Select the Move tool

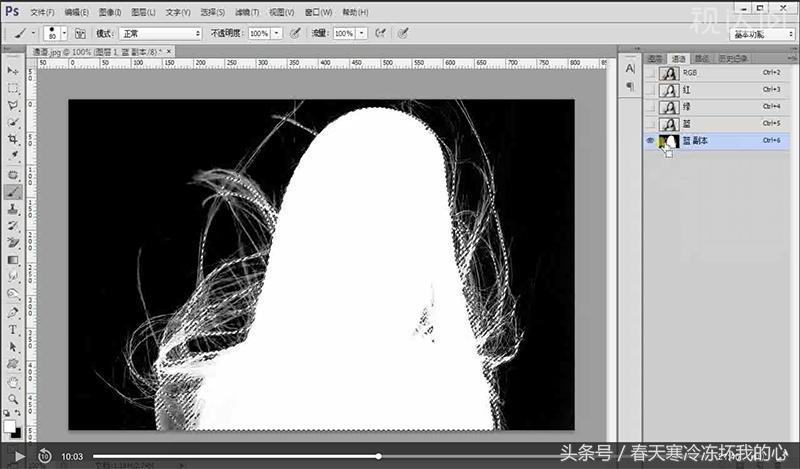point(13,72)
